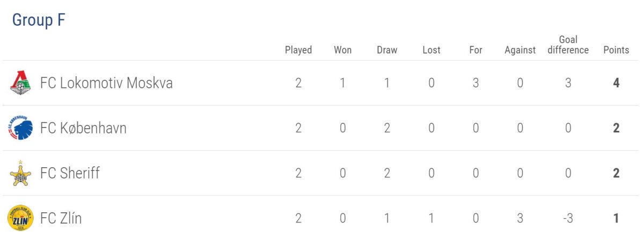Viewport: 644px width, 238px height.
Task: Click Lokomotiv Moskva's points total of 4
Action: 616,83
